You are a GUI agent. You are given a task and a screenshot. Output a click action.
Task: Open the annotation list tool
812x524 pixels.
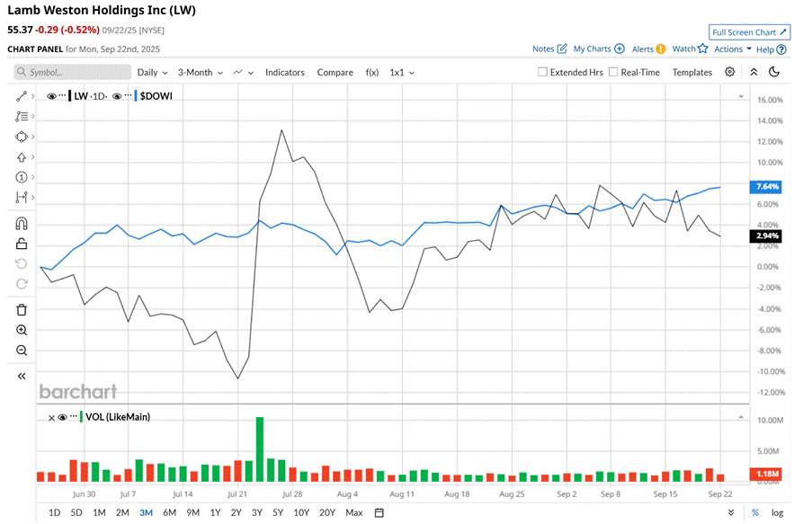(x=22, y=117)
